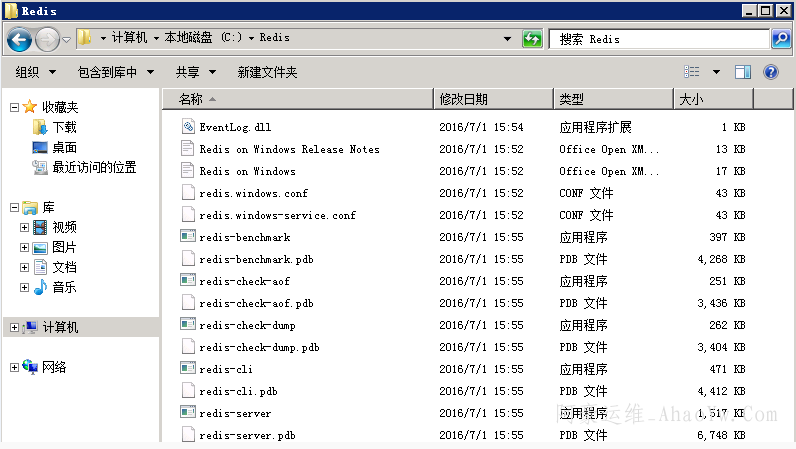Open the 包含到库中 menu
796x449 pixels.
[116, 72]
